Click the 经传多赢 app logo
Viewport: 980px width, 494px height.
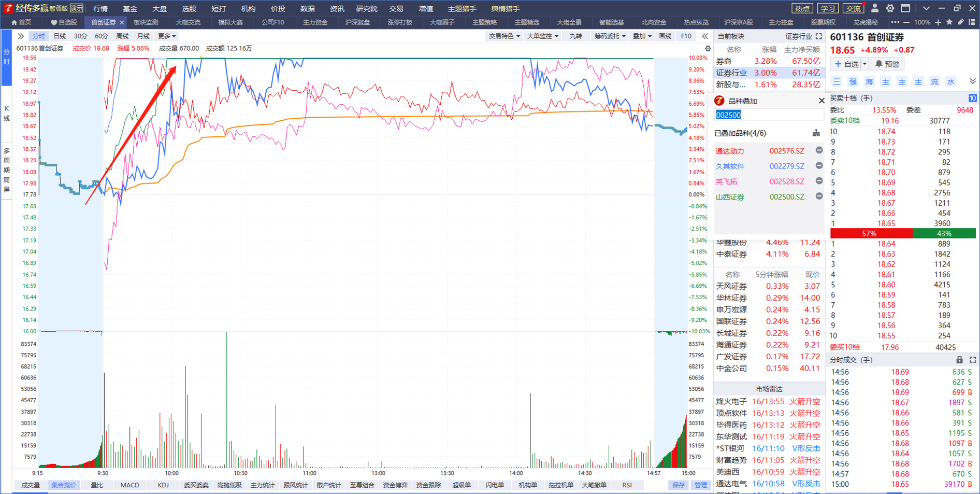(8, 8)
